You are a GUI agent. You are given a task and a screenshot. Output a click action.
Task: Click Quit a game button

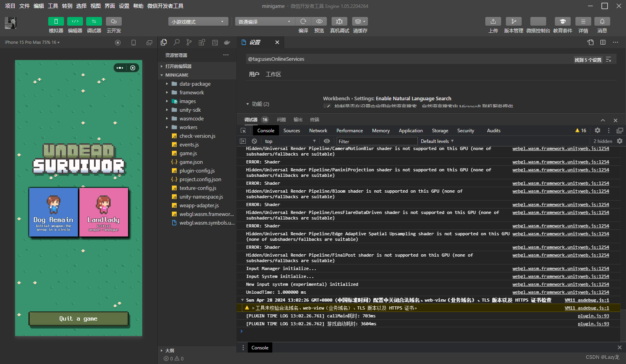(78, 319)
